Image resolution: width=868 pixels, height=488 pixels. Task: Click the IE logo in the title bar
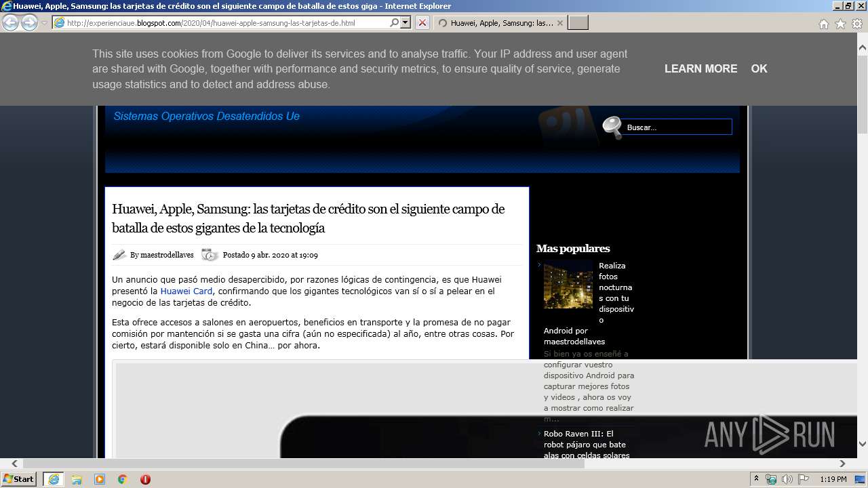coord(7,6)
